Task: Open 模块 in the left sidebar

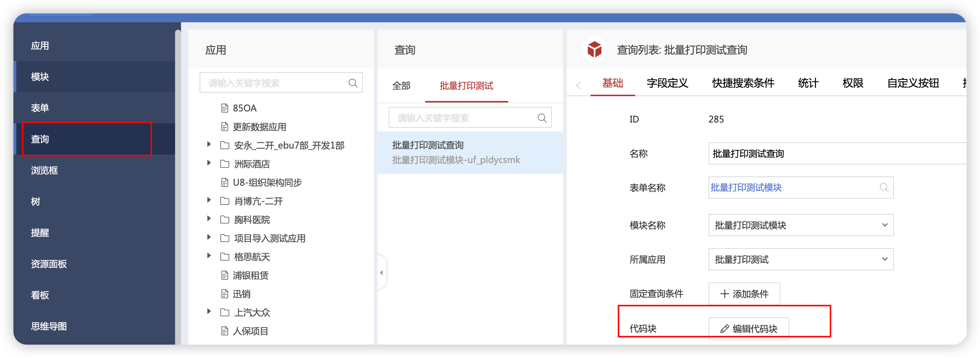Action: (x=95, y=77)
